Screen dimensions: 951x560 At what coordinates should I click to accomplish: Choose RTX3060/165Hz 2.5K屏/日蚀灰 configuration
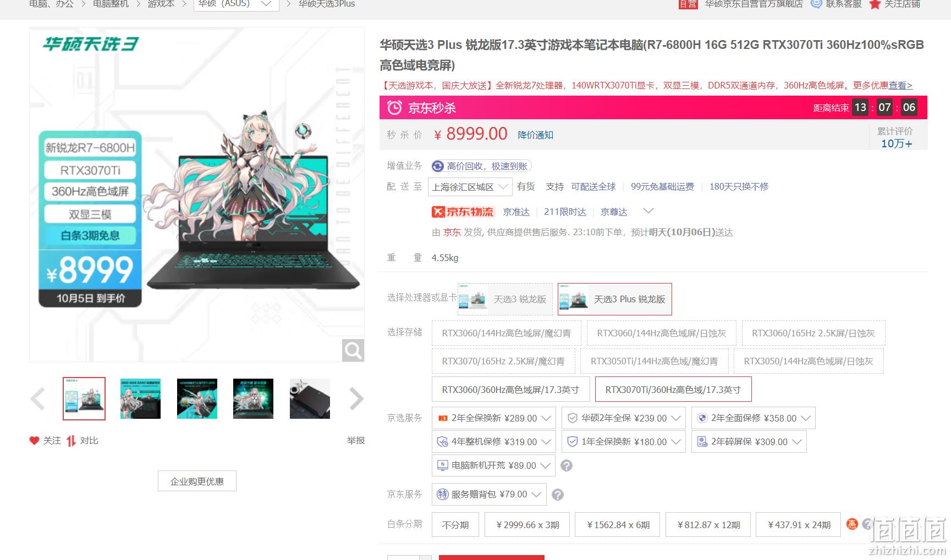813,333
